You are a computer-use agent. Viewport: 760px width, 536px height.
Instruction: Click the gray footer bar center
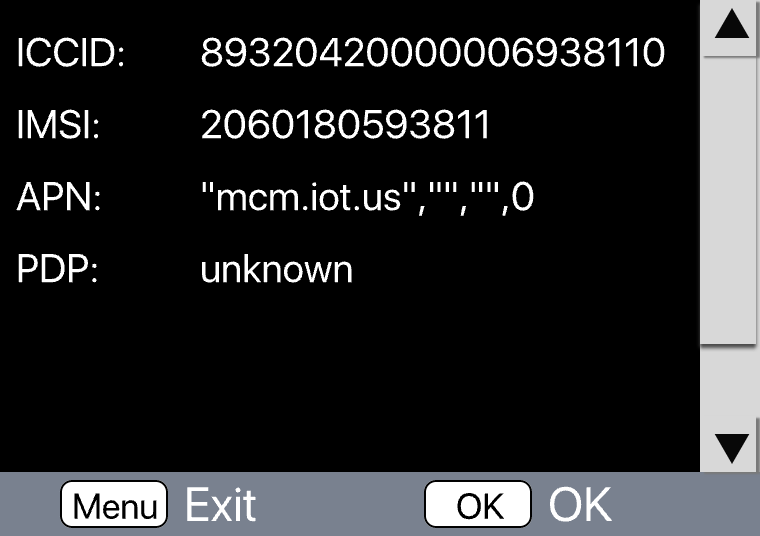pyautogui.click(x=380, y=504)
